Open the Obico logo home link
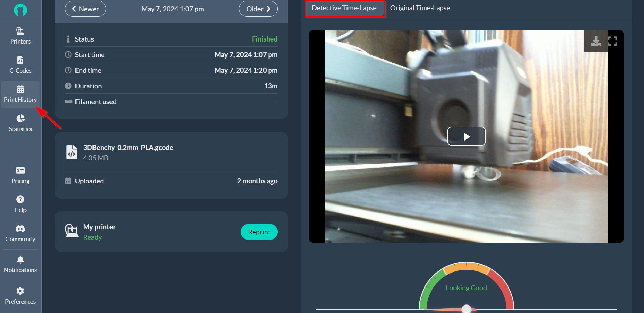Viewport: 644px width, 313px height. pos(20,10)
